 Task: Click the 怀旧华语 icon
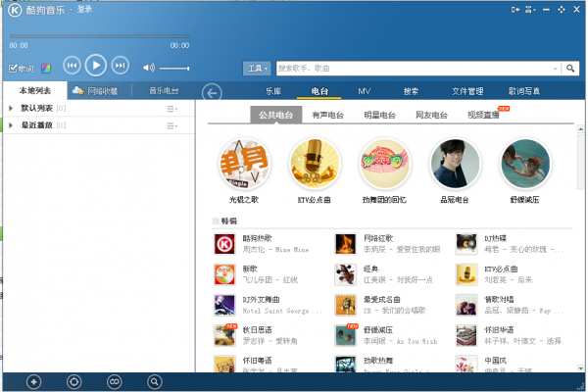pos(466,335)
